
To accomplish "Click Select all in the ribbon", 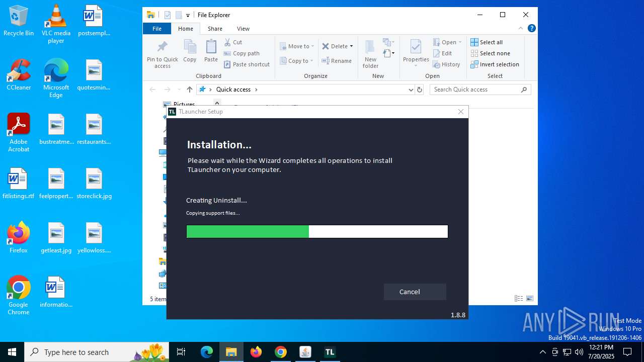I will click(487, 42).
